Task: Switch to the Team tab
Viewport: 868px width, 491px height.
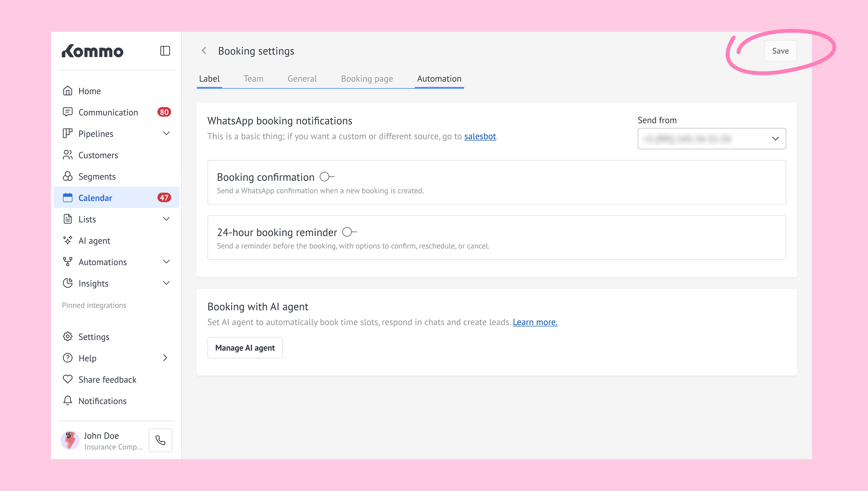Action: (x=253, y=79)
